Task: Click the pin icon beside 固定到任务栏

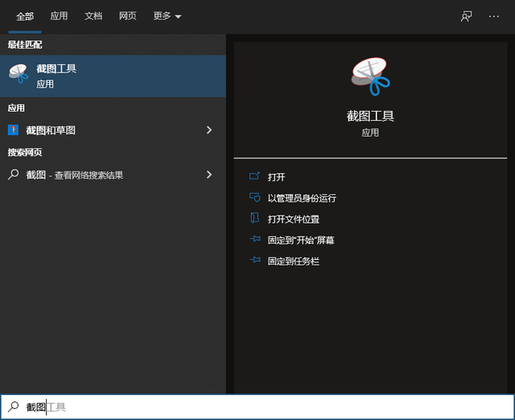Action: (x=255, y=260)
